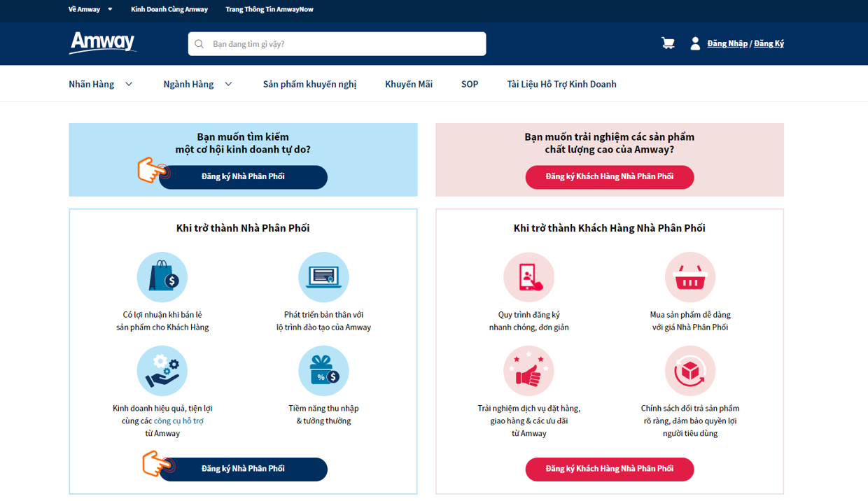Click Đăng ký Nhà Phân Phối in blue banner
Viewport: 868px width, 501px height.
point(243,177)
